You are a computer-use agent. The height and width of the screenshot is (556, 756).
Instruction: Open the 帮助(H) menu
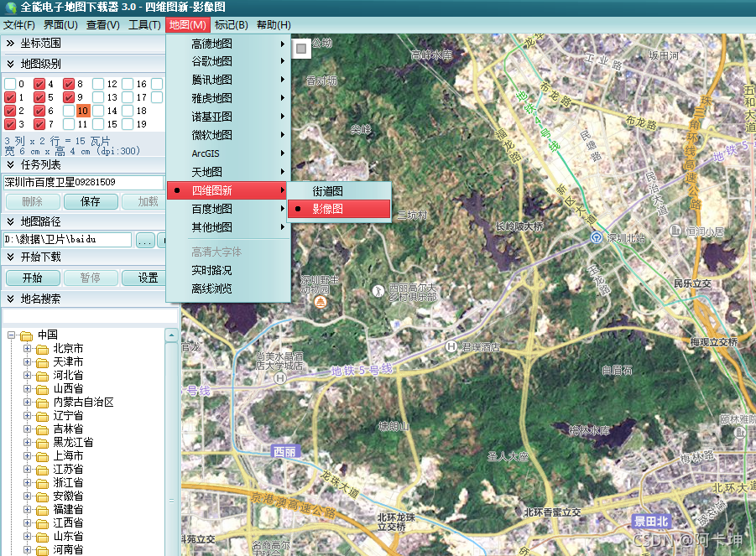[274, 25]
